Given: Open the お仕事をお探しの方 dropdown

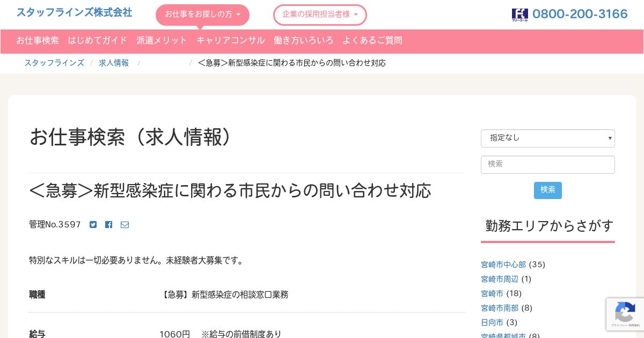Looking at the screenshot, I should 202,14.
